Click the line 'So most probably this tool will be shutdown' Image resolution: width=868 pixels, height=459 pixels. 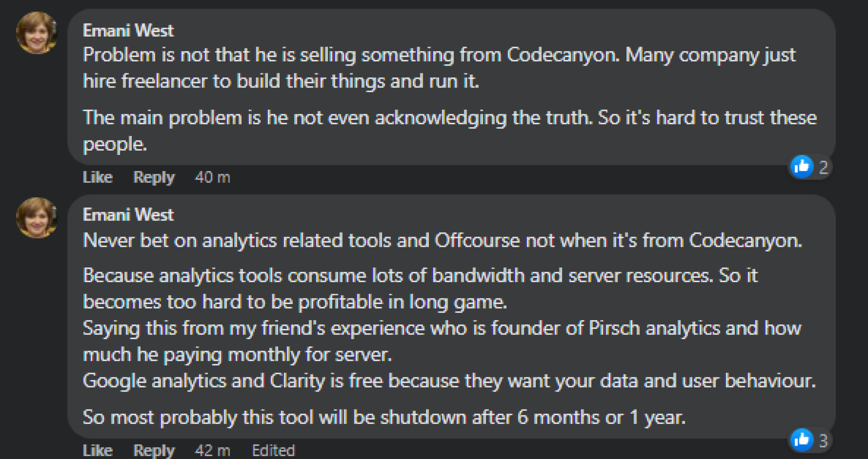(384, 418)
